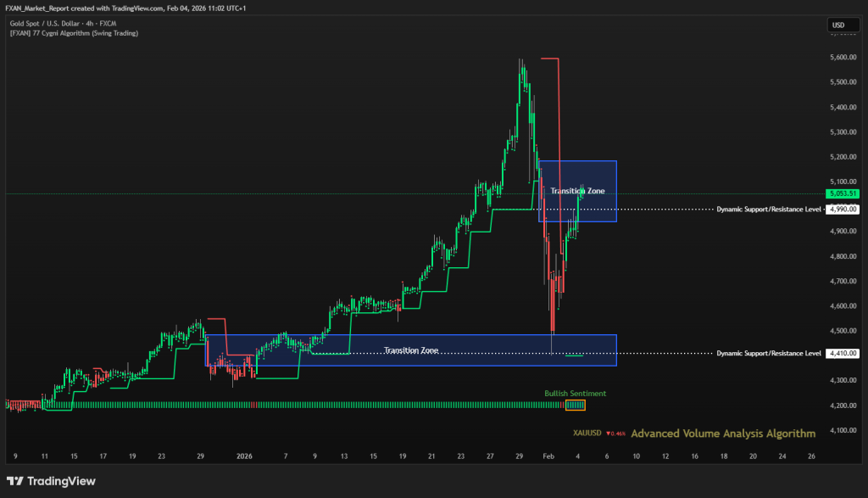Viewport: 868px width, 498px height.
Task: Click the lower Dynamic Support/Resistance Level label
Action: [769, 353]
